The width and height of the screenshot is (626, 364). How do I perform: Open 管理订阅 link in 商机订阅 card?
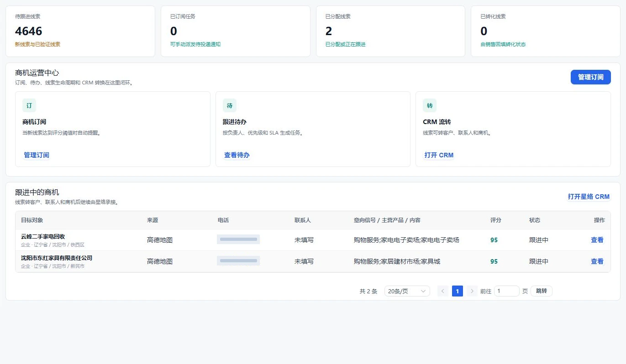pyautogui.click(x=37, y=155)
